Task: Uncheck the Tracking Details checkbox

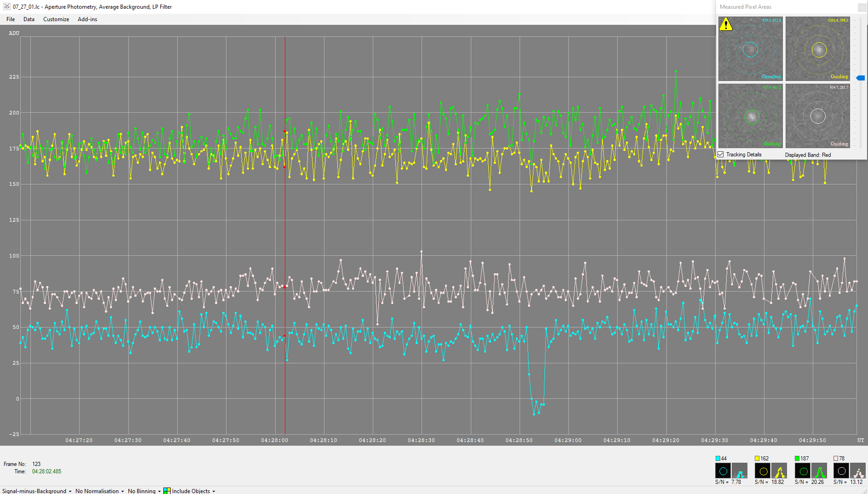Action: [721, 155]
